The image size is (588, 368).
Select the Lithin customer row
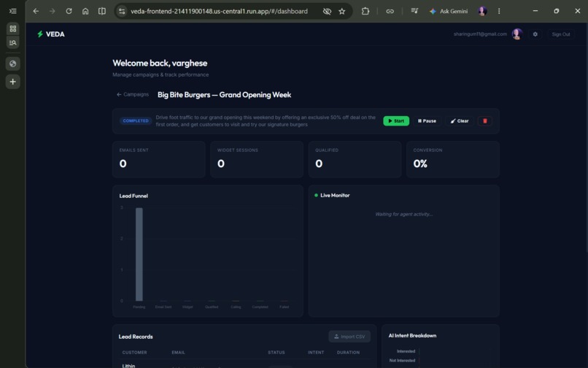244,365
